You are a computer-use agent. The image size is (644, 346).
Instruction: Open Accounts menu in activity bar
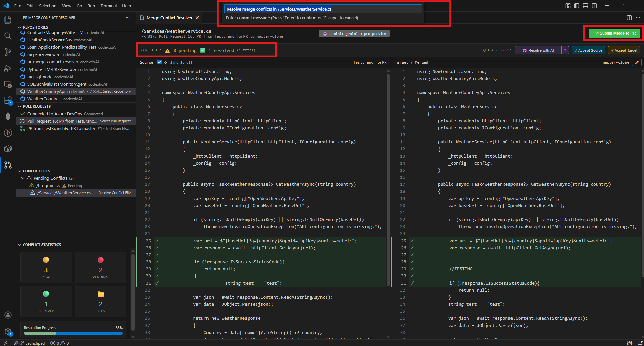coord(8,315)
